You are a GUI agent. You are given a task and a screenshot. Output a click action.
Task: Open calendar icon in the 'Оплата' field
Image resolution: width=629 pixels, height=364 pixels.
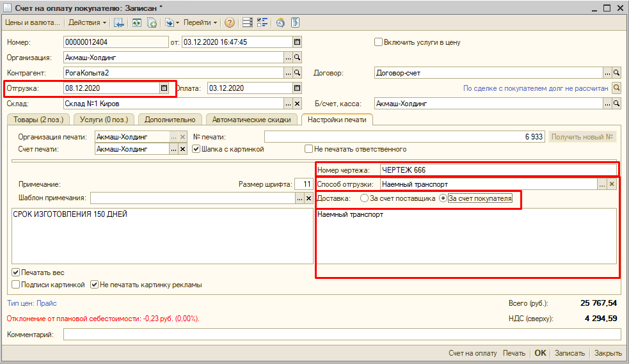tap(298, 88)
